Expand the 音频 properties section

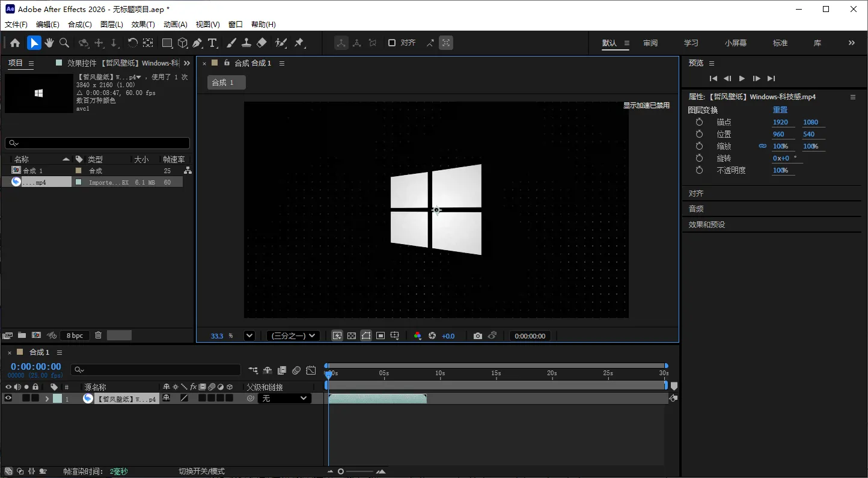(696, 209)
